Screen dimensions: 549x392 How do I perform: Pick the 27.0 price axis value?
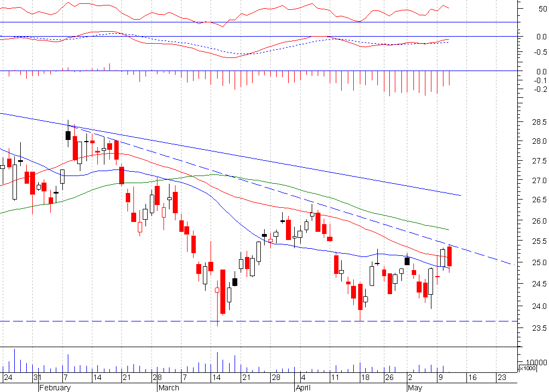(539, 180)
